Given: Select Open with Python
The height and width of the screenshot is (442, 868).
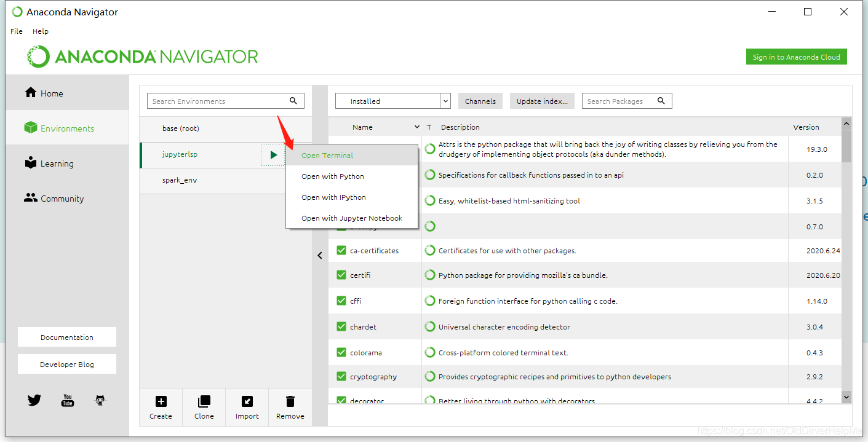Looking at the screenshot, I should click(x=352, y=176).
